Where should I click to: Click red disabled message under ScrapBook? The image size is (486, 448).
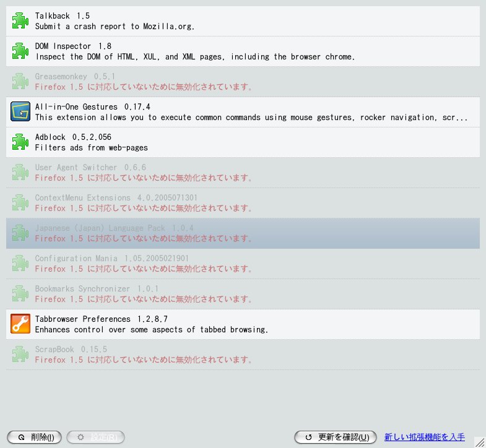[143, 360]
